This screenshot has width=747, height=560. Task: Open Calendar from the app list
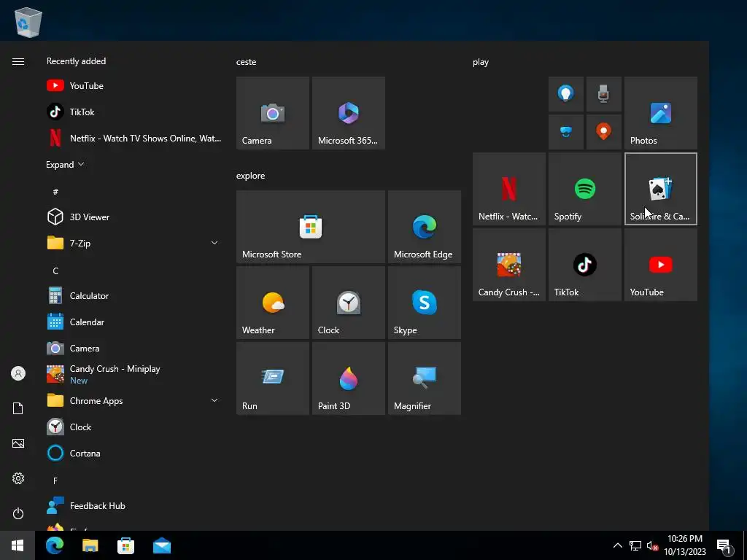pos(135,322)
